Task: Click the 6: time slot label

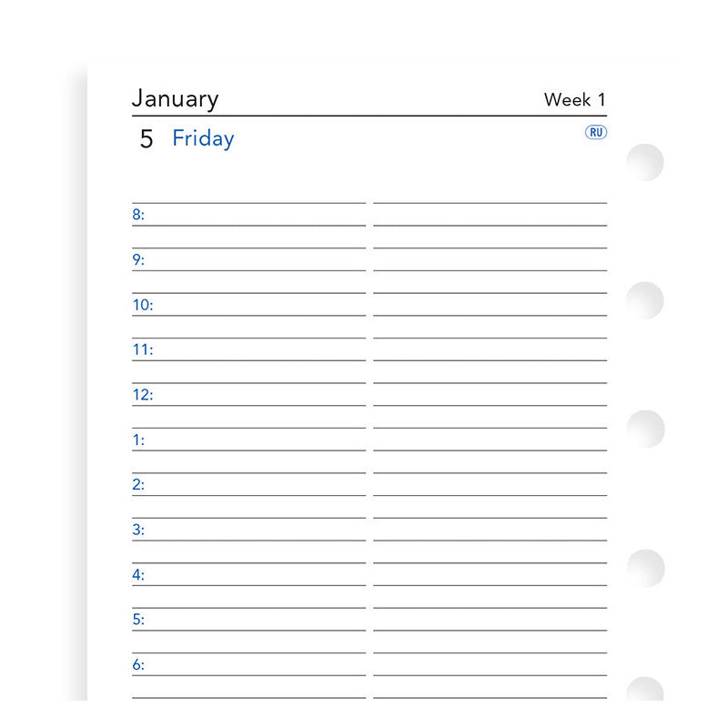Action: coord(138,665)
